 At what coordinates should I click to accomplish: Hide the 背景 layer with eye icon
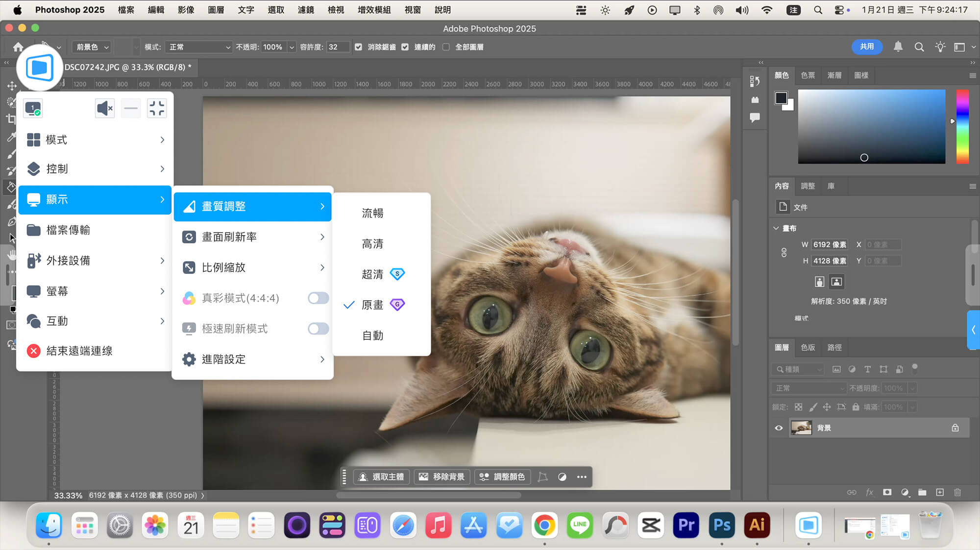(x=779, y=428)
